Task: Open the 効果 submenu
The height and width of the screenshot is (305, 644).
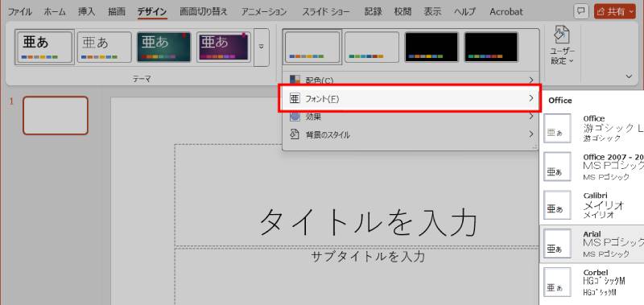Action: 411,117
